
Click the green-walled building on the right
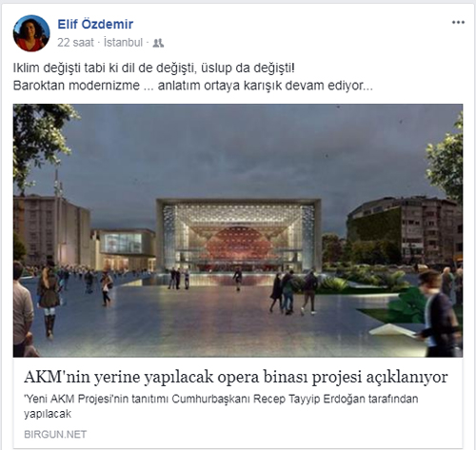coord(403,230)
